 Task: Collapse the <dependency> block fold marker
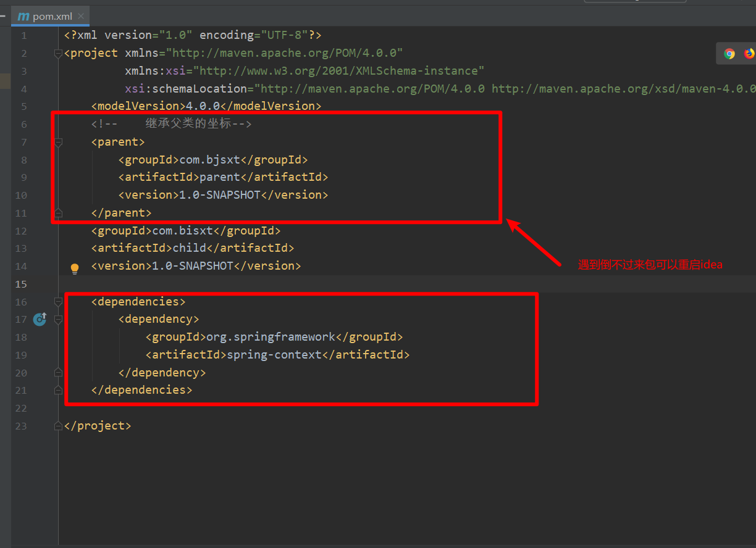coord(58,320)
